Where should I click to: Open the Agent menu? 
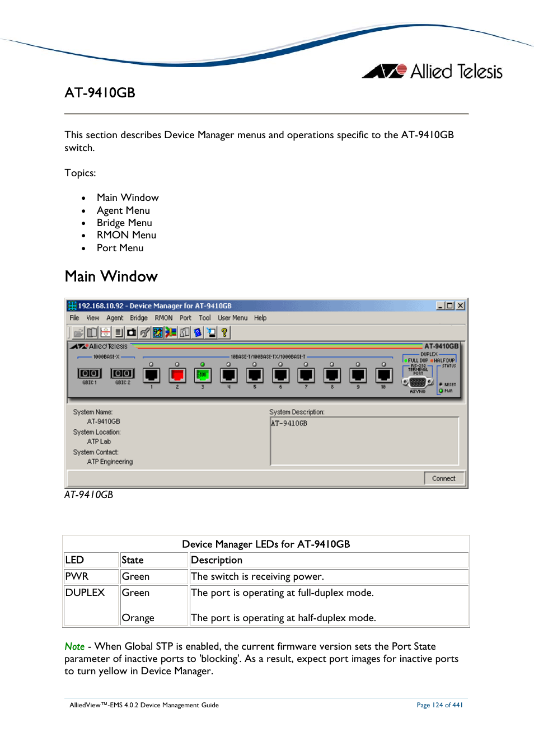pos(115,318)
